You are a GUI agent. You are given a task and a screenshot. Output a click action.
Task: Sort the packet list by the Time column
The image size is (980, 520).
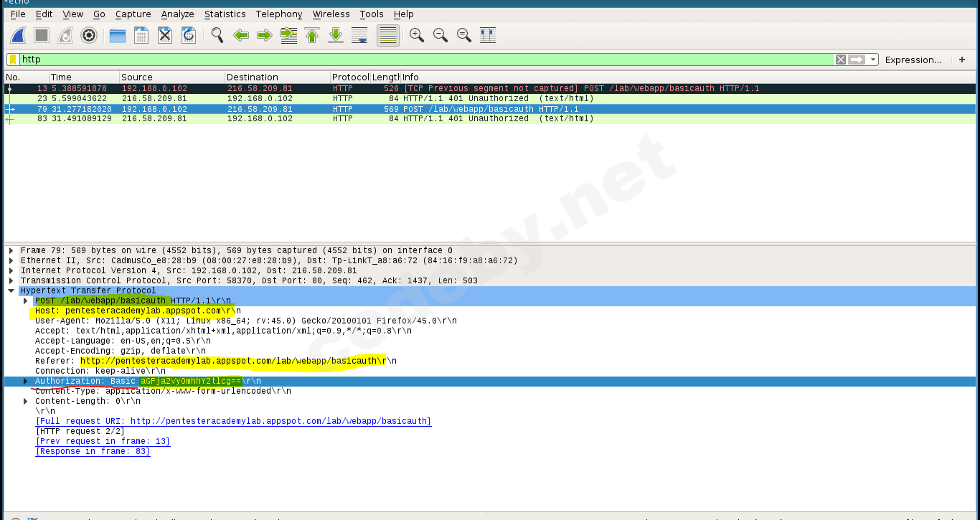[x=84, y=77]
